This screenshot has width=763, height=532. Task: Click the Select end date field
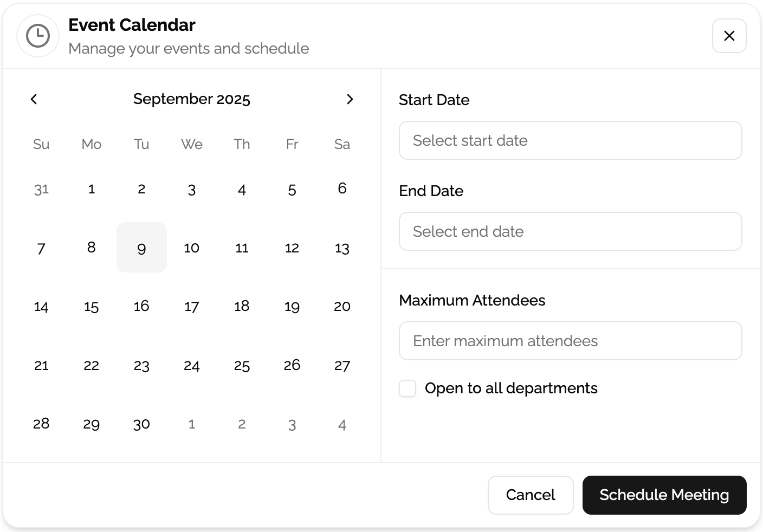point(570,231)
